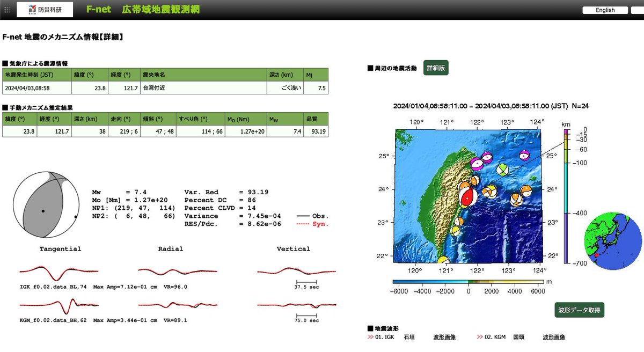Click the grid dots icon beside the logo

pyautogui.click(x=7, y=10)
